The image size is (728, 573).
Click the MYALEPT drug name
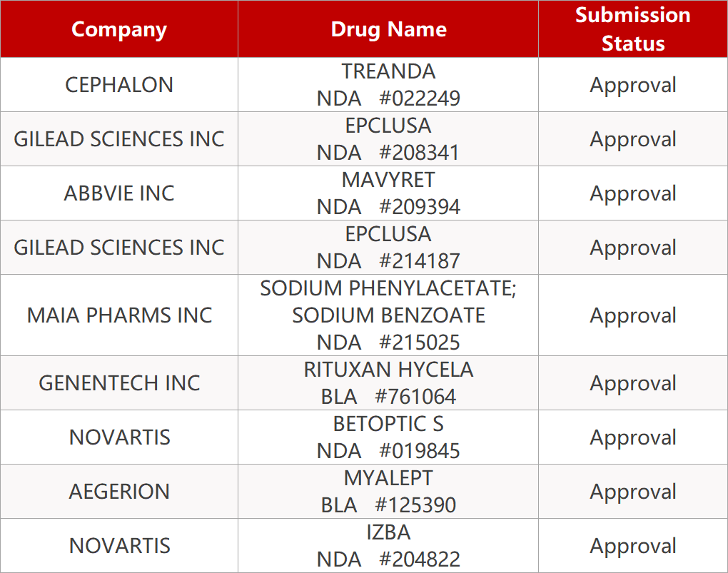click(388, 478)
